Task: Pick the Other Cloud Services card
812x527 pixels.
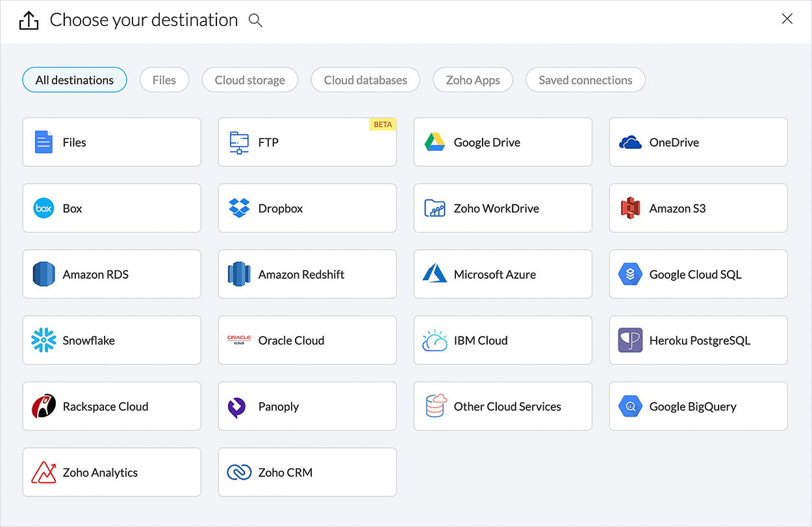Action: pos(502,406)
